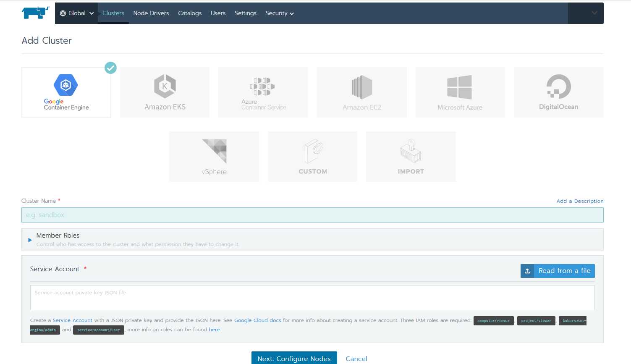Open the Node Drivers tab
Image resolution: width=631 pixels, height=364 pixels.
click(x=151, y=13)
